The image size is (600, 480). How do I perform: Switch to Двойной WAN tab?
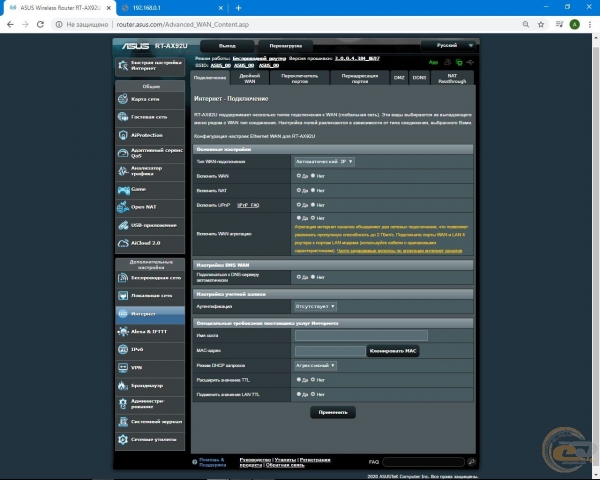point(249,78)
